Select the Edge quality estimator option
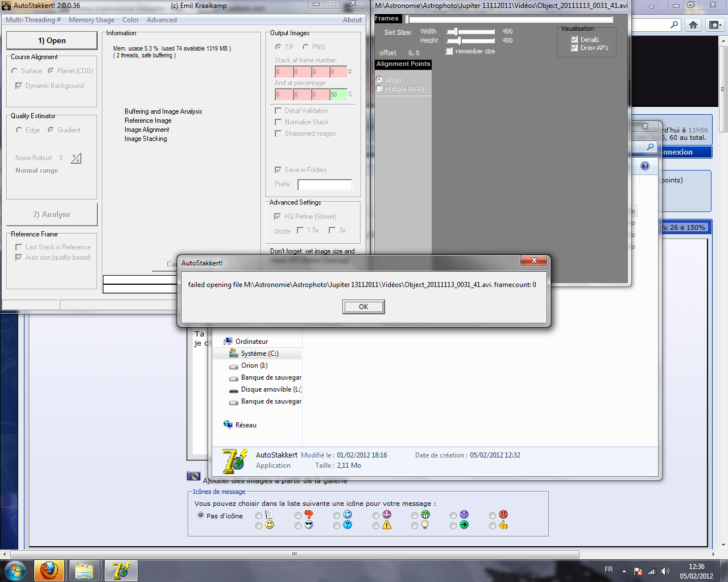The width and height of the screenshot is (728, 582). 19,130
